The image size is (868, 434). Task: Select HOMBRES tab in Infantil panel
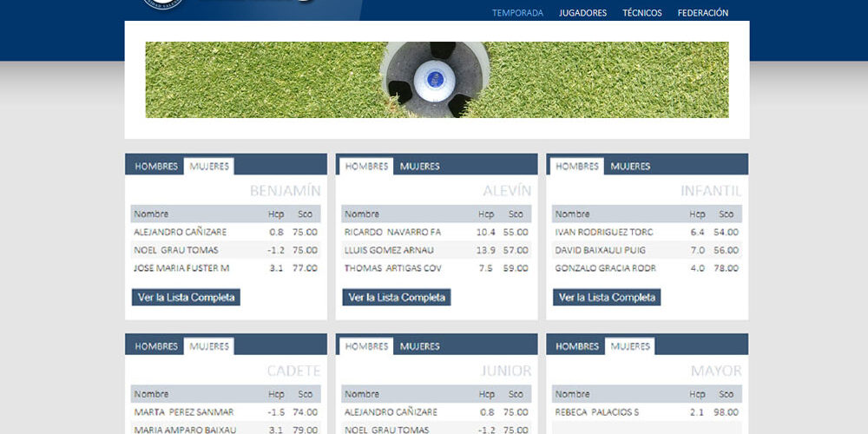click(577, 166)
